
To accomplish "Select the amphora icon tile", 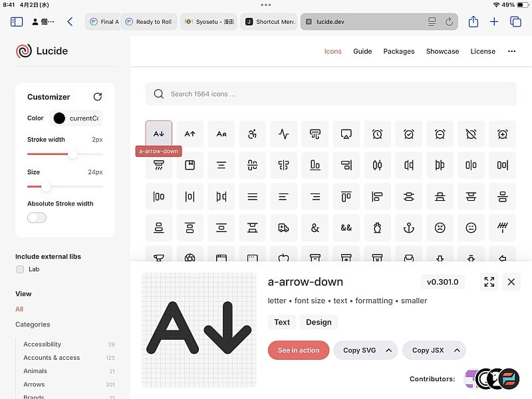I will [377, 227].
